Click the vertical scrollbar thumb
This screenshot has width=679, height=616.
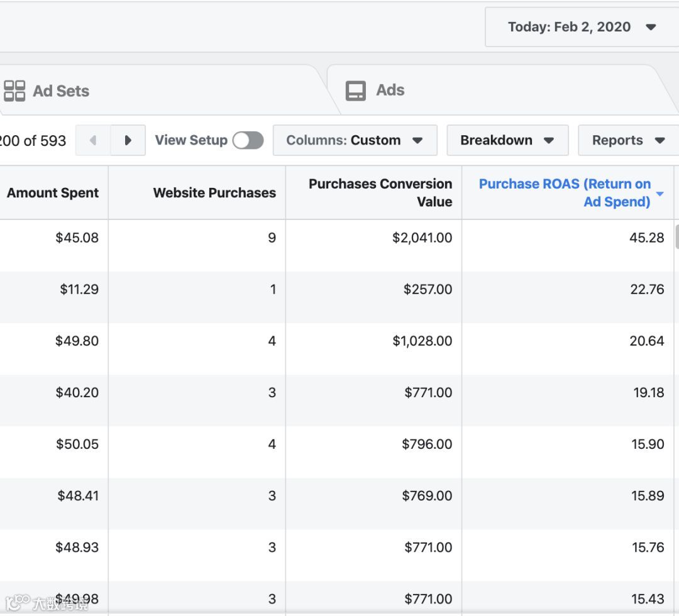pyautogui.click(x=676, y=236)
